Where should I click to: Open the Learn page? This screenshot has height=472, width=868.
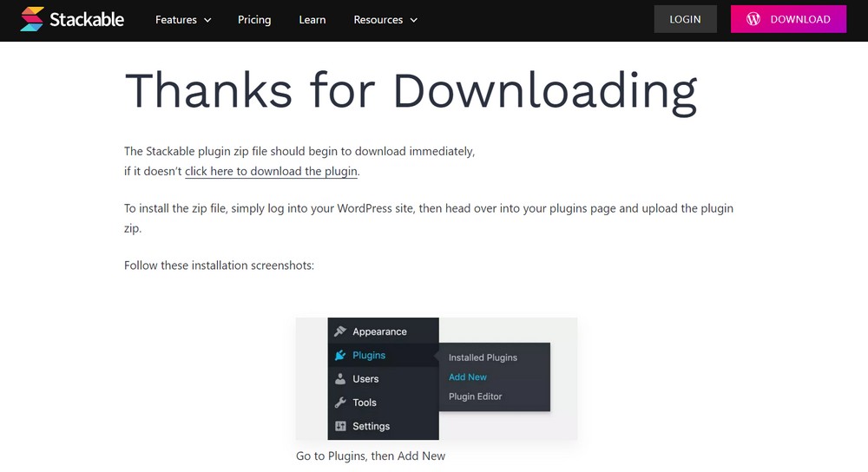pos(312,20)
